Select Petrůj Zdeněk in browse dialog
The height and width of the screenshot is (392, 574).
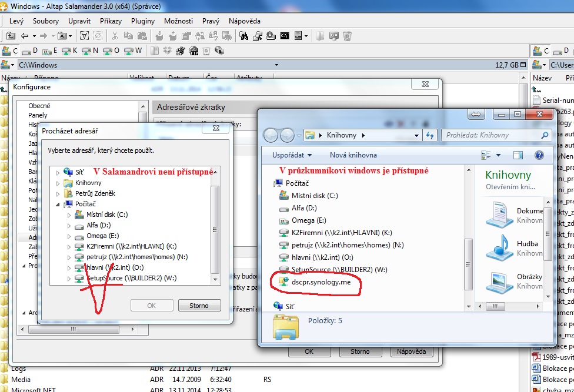95,193
